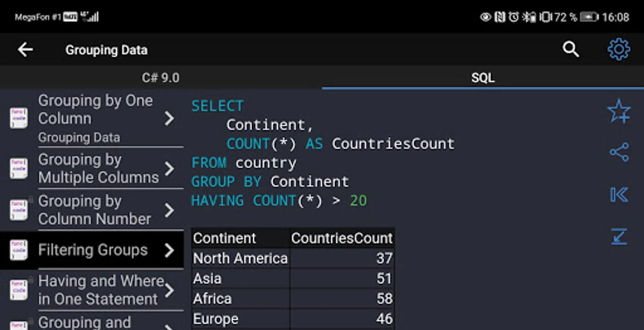Expand Grouping by Column Number chevron

click(169, 210)
